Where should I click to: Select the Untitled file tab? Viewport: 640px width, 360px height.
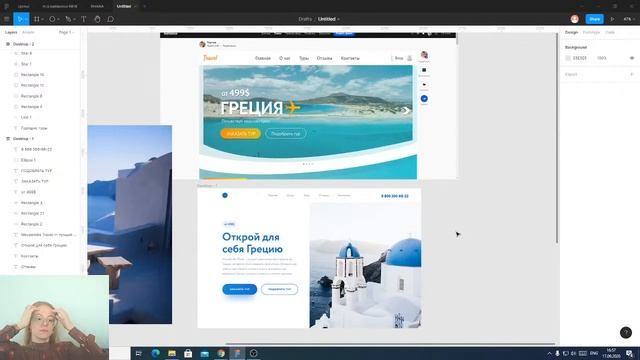coord(124,6)
